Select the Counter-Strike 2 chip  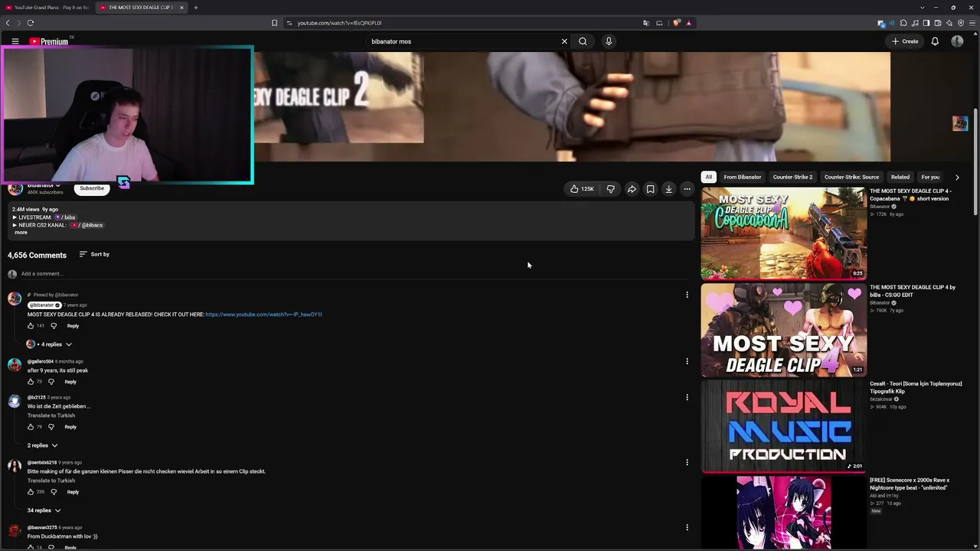coord(792,178)
